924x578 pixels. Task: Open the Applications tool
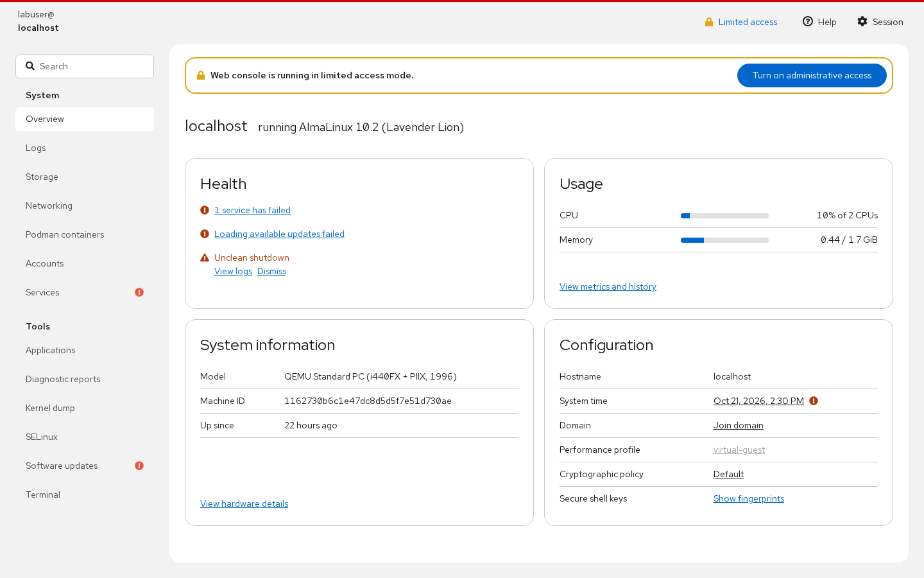85,350
